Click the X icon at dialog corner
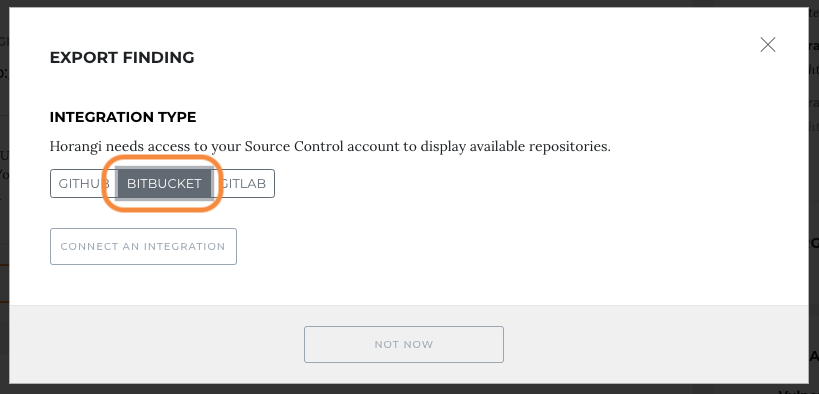 point(767,44)
